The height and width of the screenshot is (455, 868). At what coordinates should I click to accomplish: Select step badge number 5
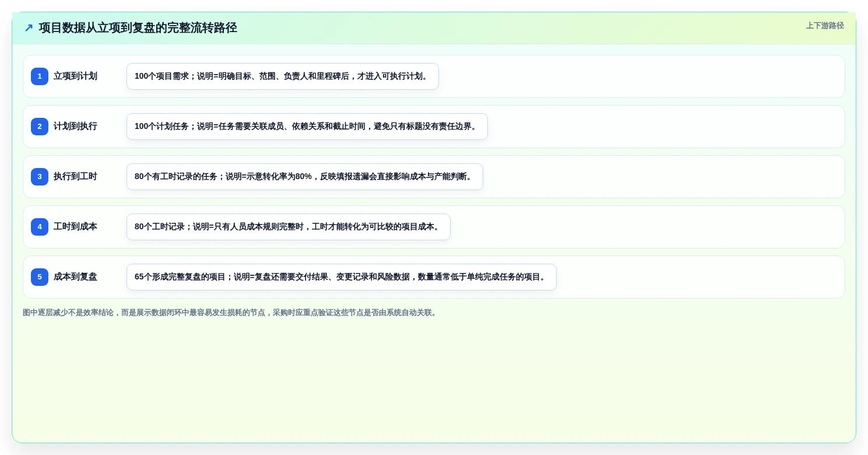point(40,277)
